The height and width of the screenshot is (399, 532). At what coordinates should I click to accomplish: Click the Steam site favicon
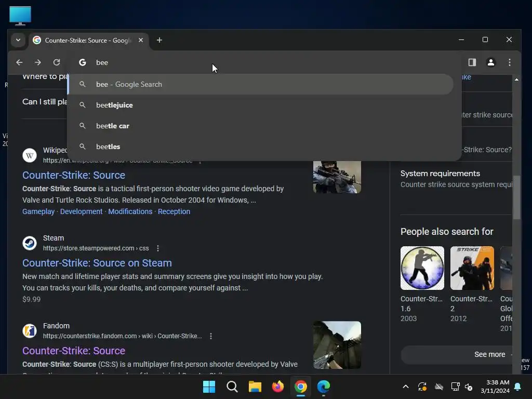pyautogui.click(x=30, y=243)
